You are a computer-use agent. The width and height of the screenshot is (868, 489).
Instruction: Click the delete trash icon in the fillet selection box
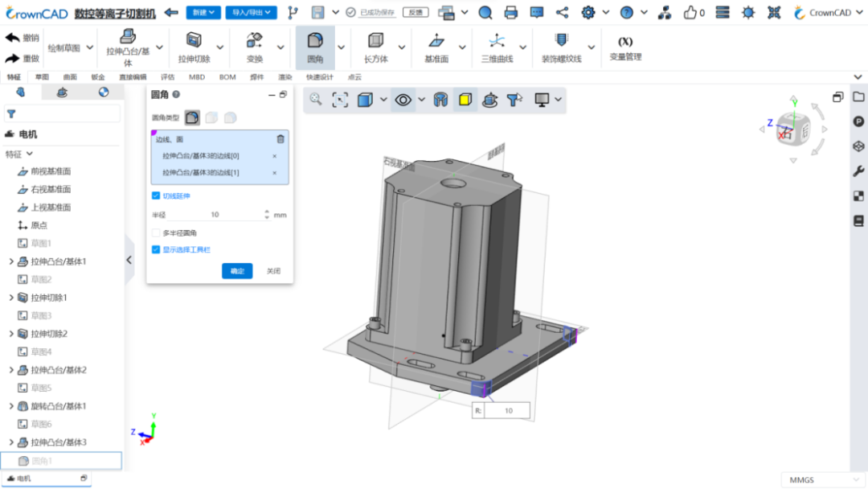(280, 138)
